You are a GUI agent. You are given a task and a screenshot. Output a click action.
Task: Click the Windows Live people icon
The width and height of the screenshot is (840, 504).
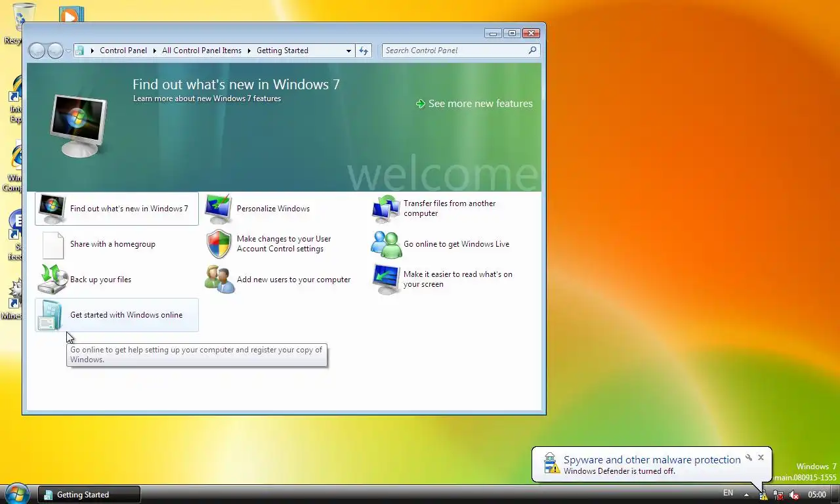click(x=386, y=244)
